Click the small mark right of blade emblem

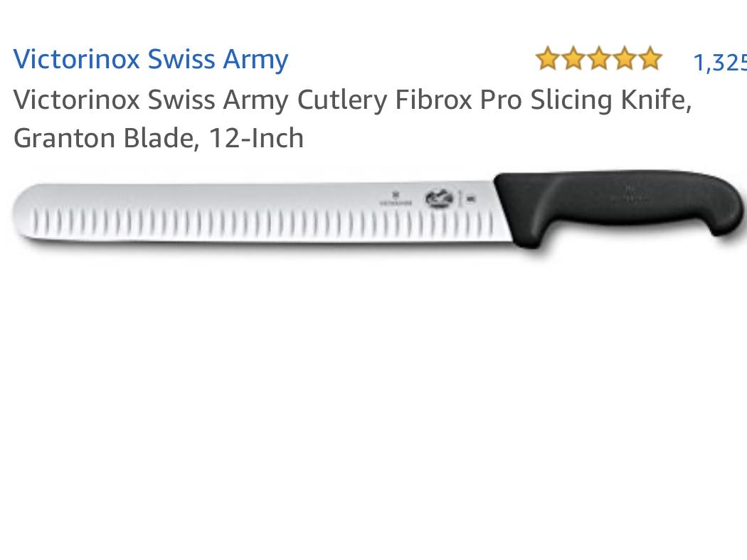(x=470, y=199)
